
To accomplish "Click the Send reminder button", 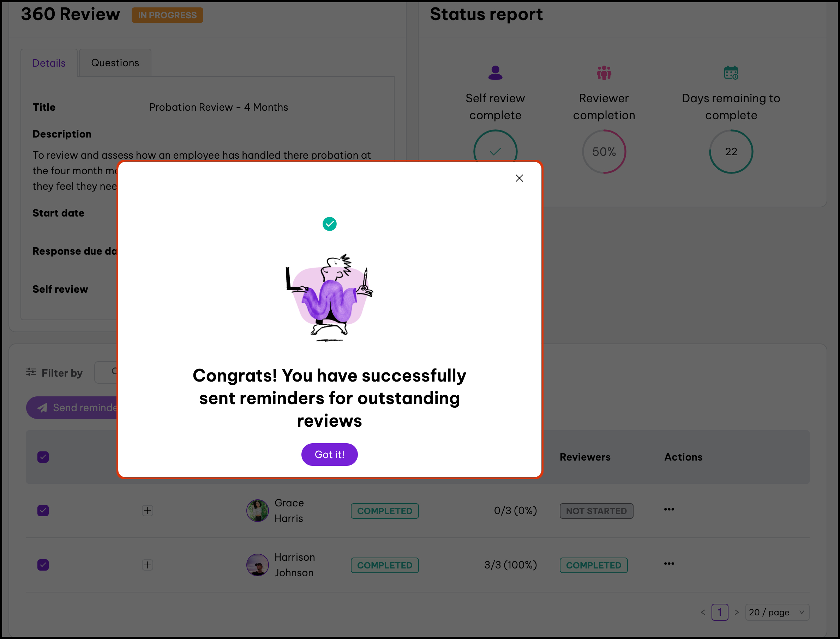I will (72, 408).
